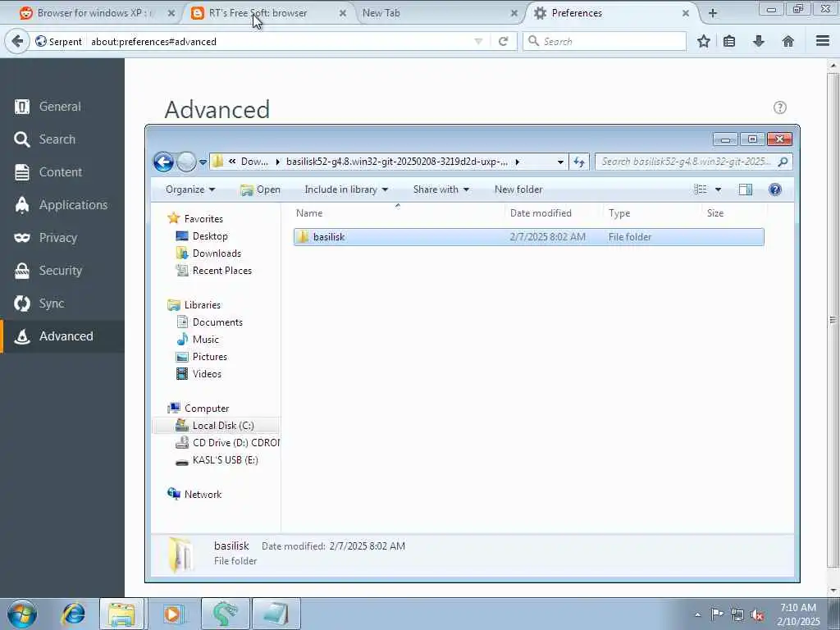Switch to Serpent browser taskbar icon

coord(225,614)
